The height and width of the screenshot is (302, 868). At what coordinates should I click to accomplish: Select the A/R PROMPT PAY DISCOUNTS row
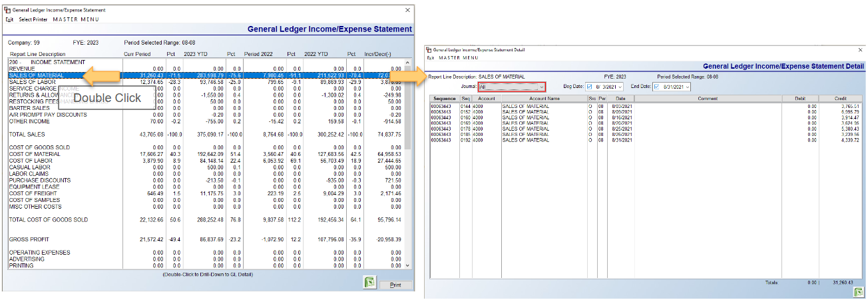click(x=206, y=115)
